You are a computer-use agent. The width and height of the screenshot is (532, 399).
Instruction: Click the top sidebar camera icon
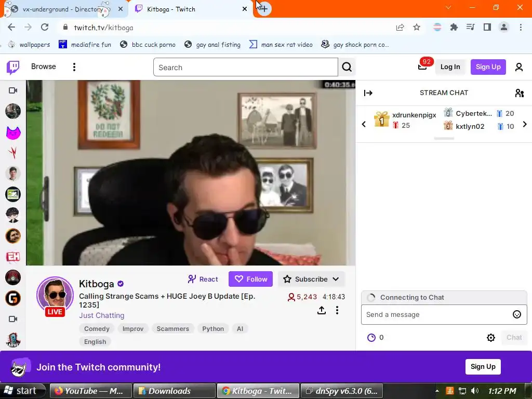click(13, 90)
